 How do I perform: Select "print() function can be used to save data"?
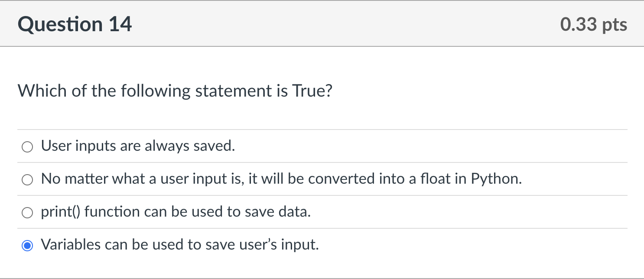pos(27,212)
